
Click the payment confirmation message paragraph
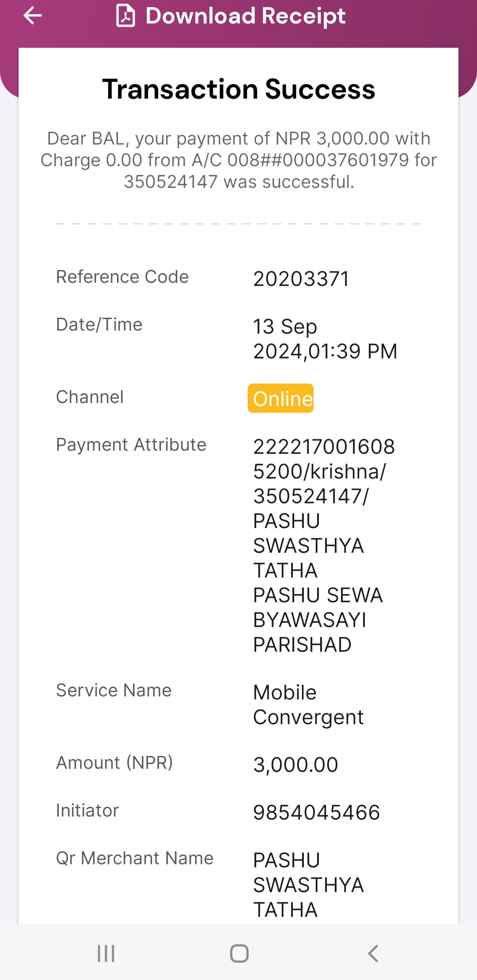(238, 160)
